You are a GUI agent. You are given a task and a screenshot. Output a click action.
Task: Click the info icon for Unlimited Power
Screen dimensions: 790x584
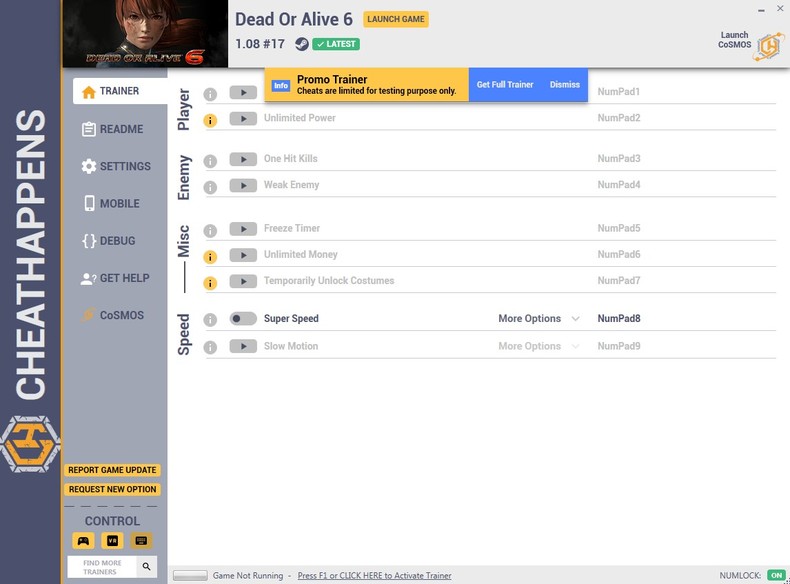click(x=210, y=121)
